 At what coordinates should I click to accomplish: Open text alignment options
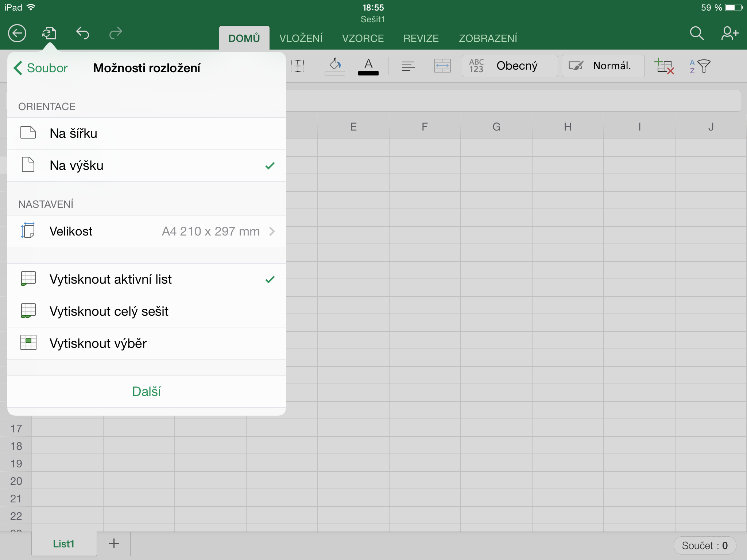coord(408,66)
